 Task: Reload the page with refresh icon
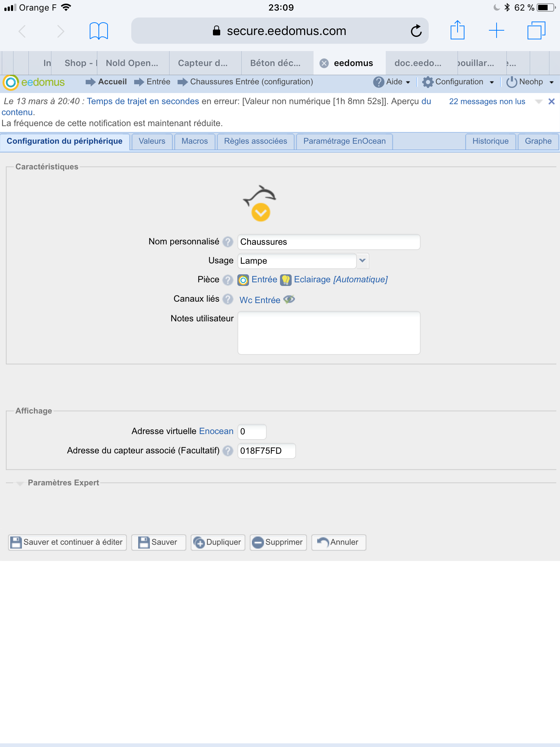tap(416, 31)
